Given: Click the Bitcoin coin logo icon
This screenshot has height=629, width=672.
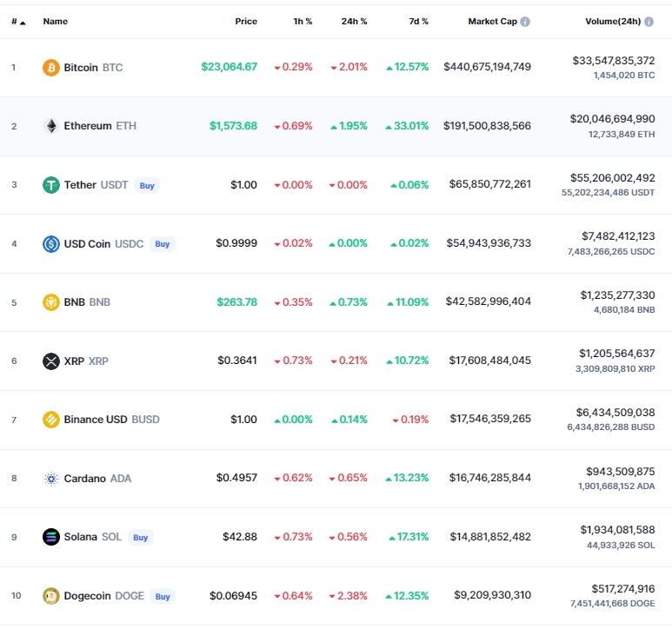Looking at the screenshot, I should coord(51,67).
